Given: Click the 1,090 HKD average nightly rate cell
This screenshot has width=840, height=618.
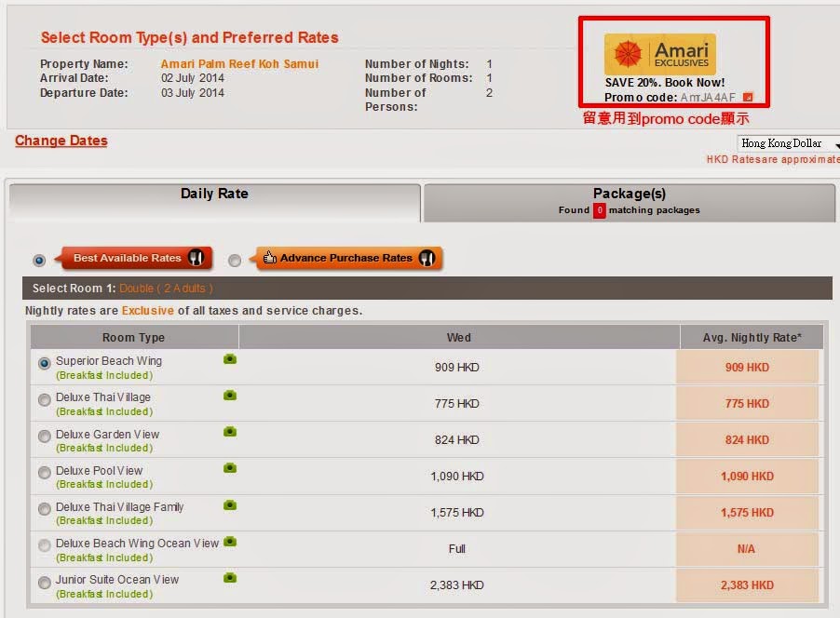Looking at the screenshot, I should (747, 477).
